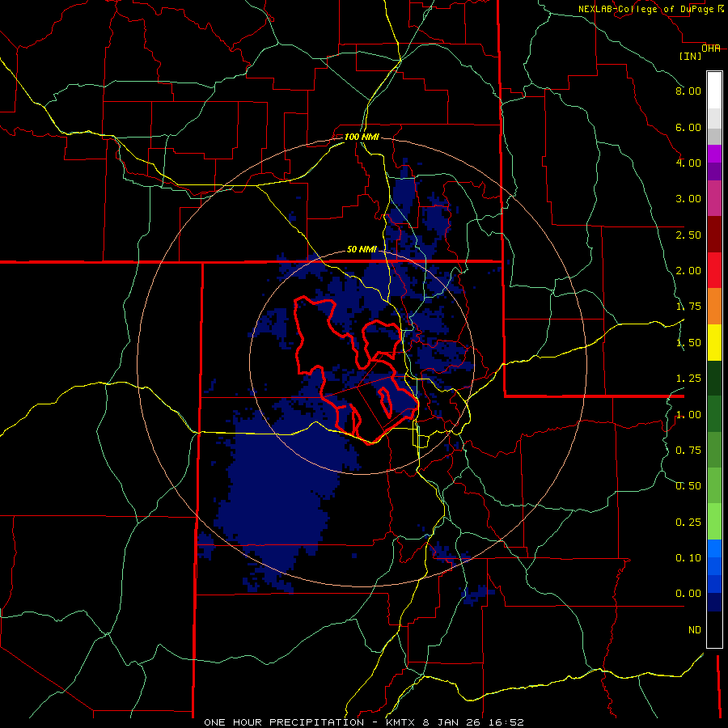This screenshot has height=728, width=728.
Task: Pick the light blue legend swatch near 0.10
Action: [x=714, y=548]
